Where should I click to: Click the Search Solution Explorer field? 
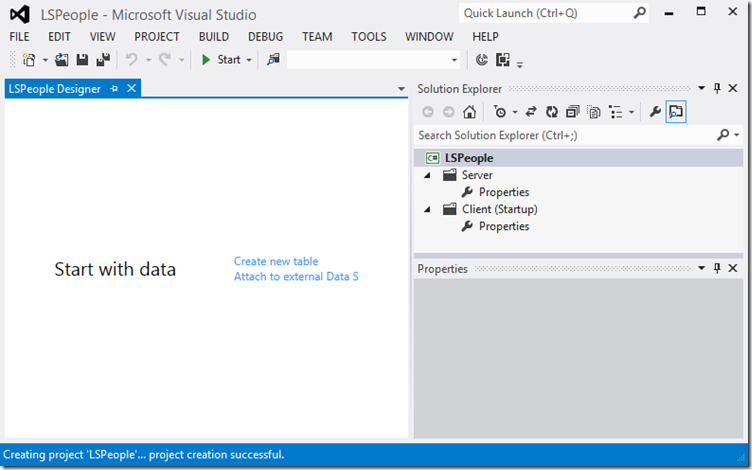pos(565,136)
